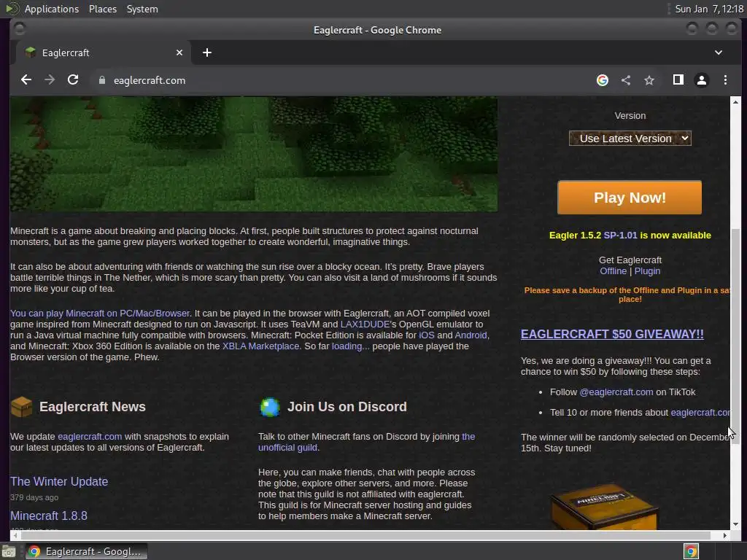Click the Minecraft forest banner image
The height and width of the screenshot is (560, 747).
point(253,154)
